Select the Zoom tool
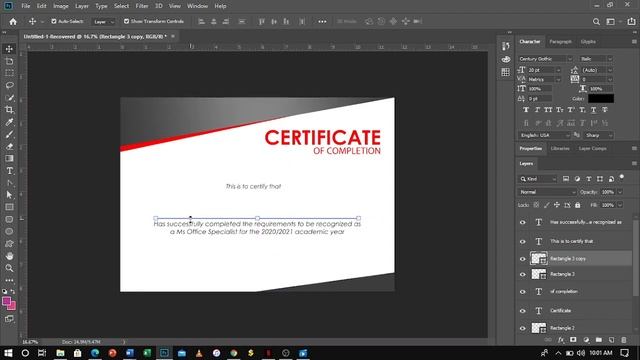The height and width of the screenshot is (360, 640). click(x=9, y=268)
